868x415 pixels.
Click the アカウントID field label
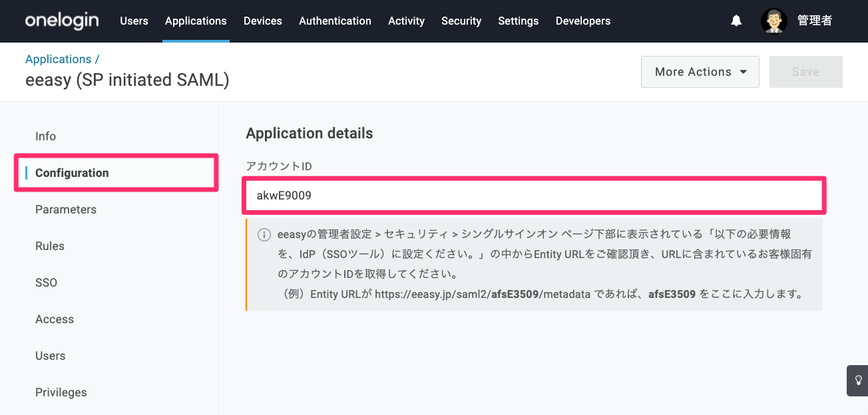[279, 166]
